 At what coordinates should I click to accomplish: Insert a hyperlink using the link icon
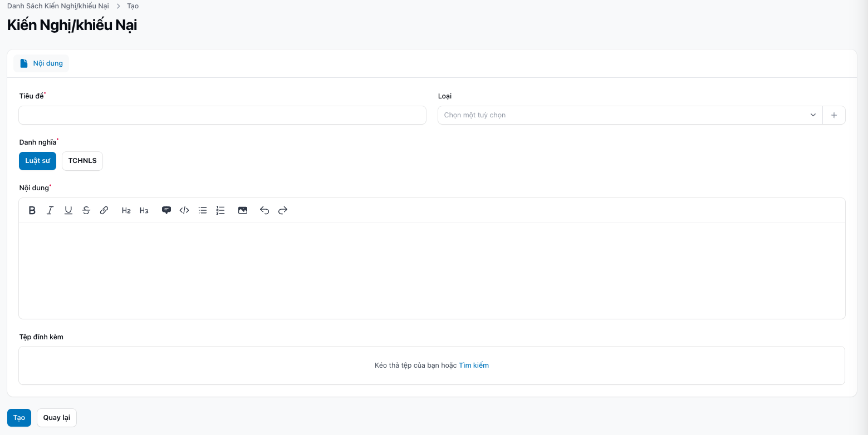pos(104,210)
